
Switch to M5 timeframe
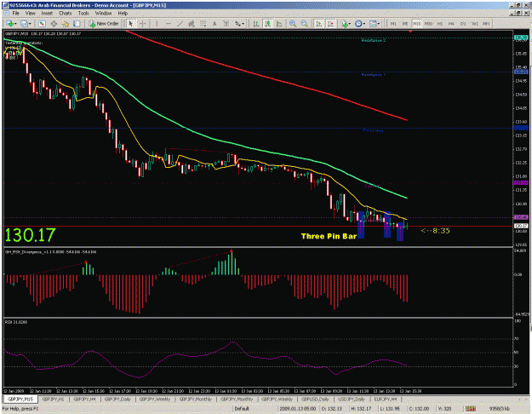[x=405, y=24]
